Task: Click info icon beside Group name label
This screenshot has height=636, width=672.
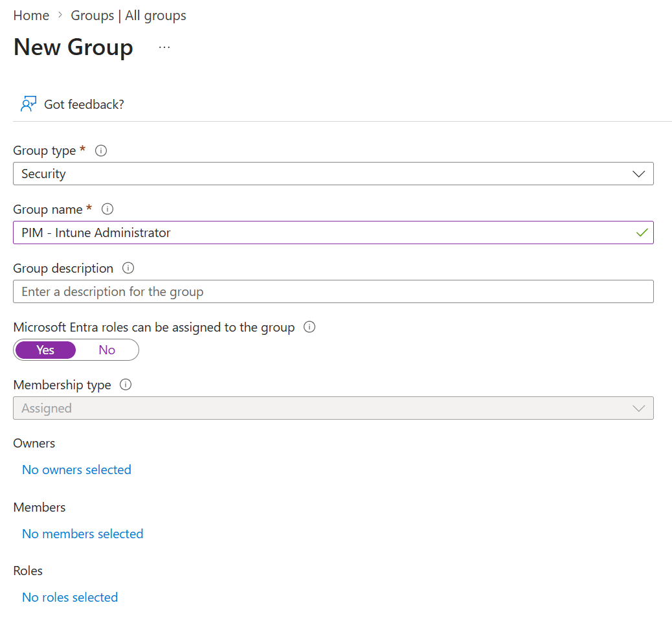Action: [107, 209]
